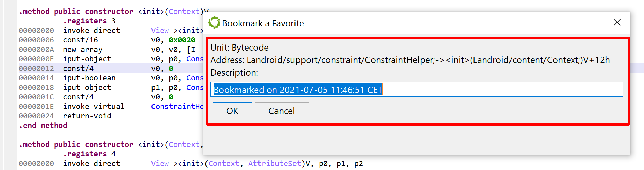Select the iput-boolean instruction at 00000014

coord(89,78)
